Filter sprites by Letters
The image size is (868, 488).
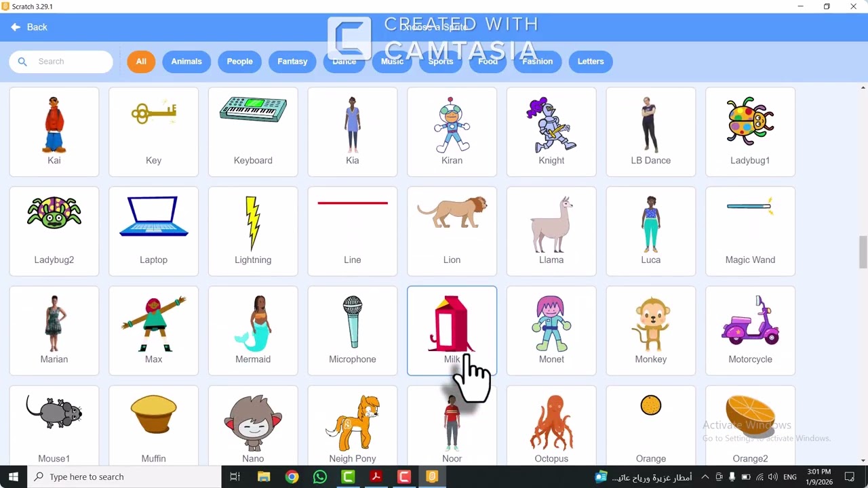pos(591,62)
